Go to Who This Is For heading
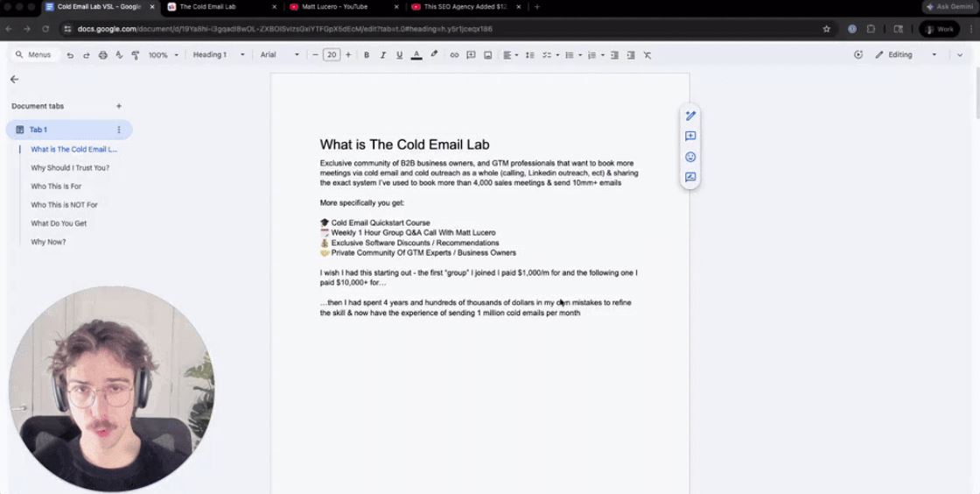This screenshot has width=980, height=494. (56, 187)
